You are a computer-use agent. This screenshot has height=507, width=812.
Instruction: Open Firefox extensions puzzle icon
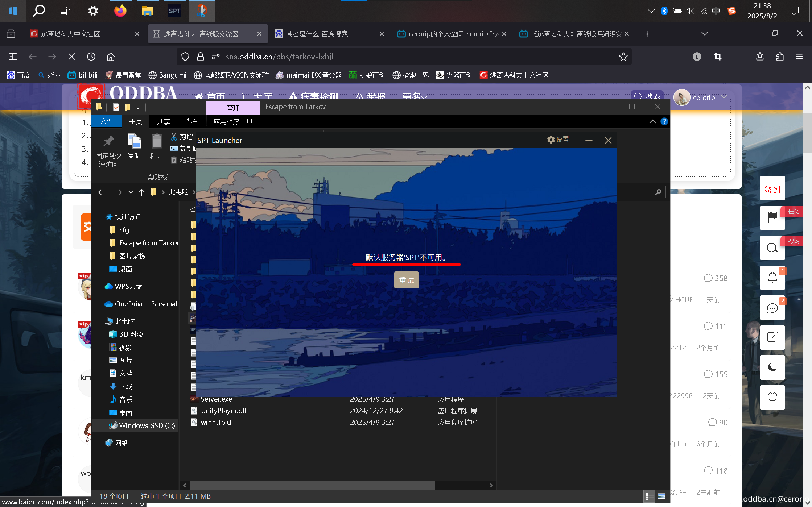coord(780,57)
